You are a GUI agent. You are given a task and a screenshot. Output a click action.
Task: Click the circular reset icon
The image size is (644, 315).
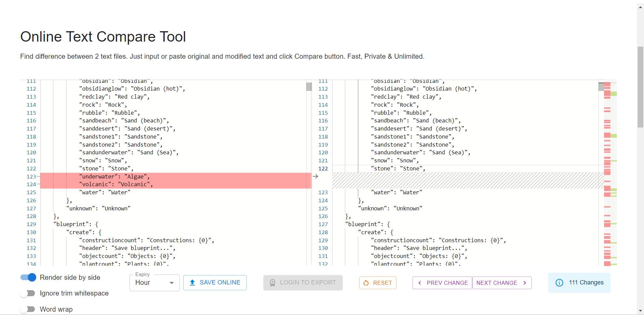(x=366, y=283)
